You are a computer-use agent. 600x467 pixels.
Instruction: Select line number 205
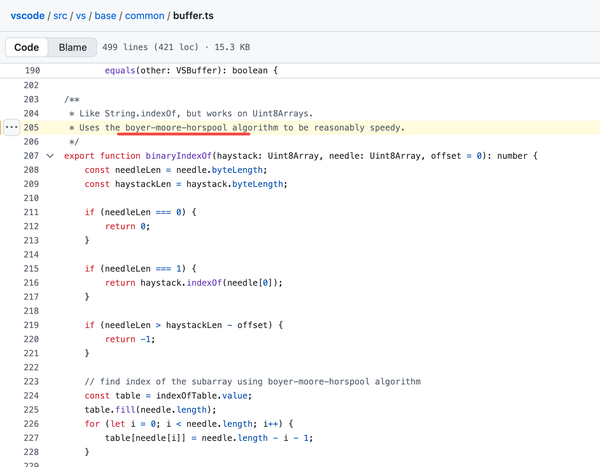point(31,127)
